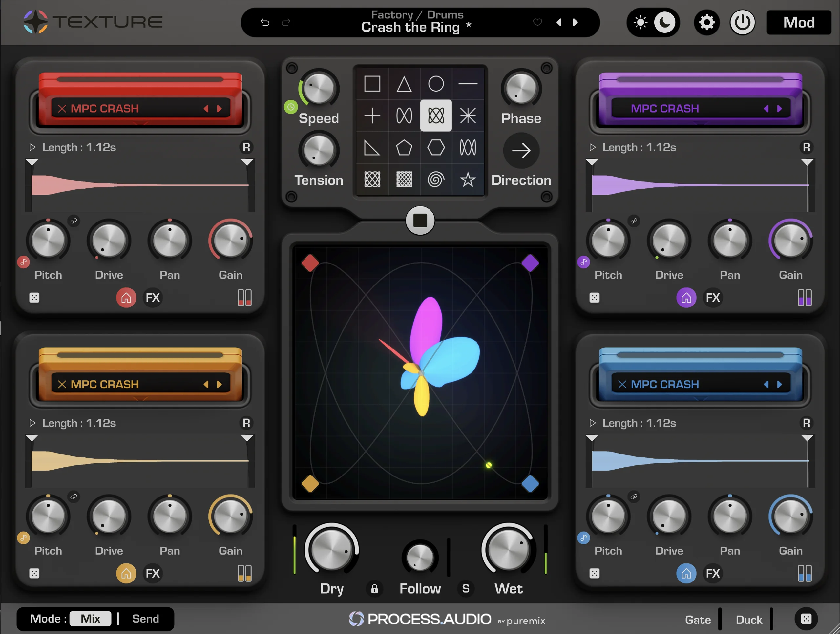840x634 pixels.
Task: Next sample on red MPC CRASH
Action: pyautogui.click(x=220, y=109)
